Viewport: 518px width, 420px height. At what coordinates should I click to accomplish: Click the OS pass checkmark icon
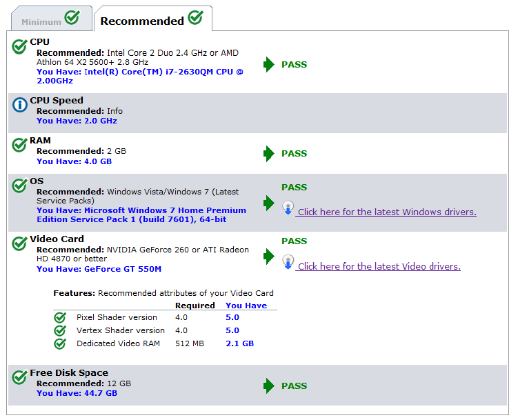(x=19, y=186)
